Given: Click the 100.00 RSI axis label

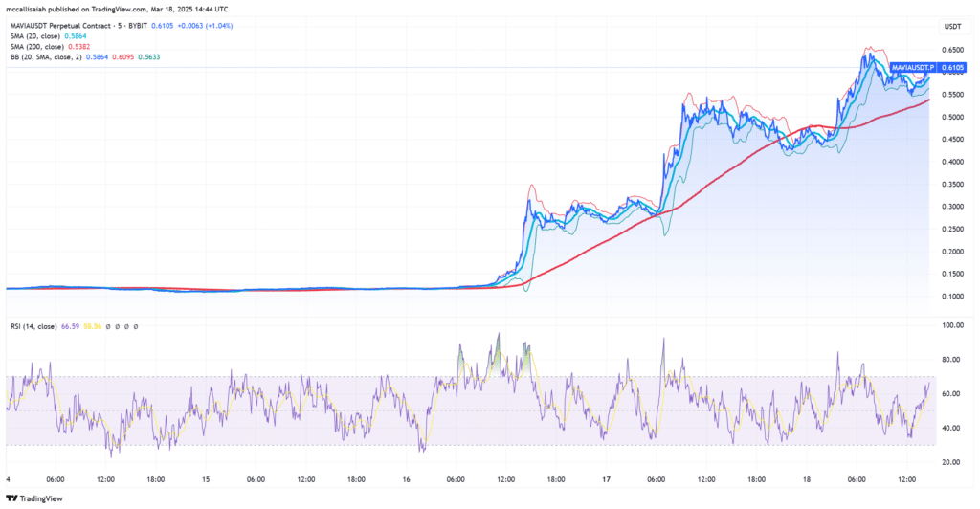Looking at the screenshot, I should tap(952, 325).
